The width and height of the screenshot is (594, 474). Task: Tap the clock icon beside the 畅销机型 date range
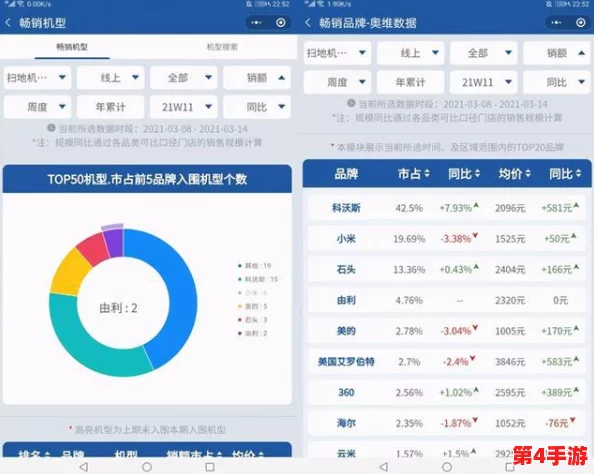tap(51, 128)
